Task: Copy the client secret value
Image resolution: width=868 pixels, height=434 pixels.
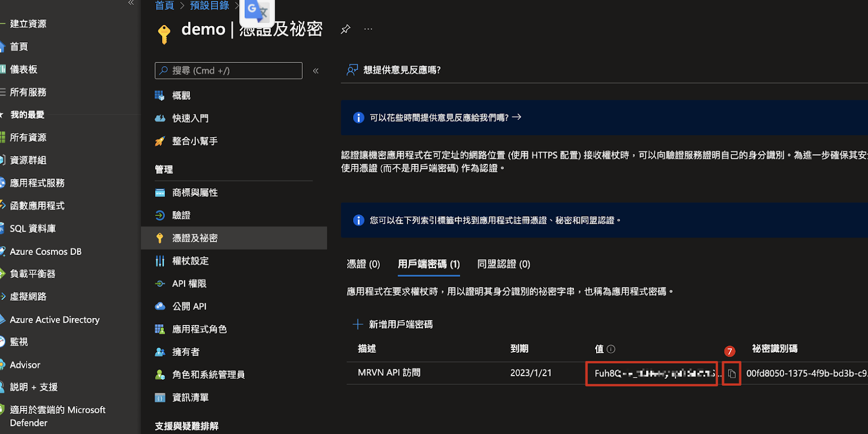Action: point(731,374)
